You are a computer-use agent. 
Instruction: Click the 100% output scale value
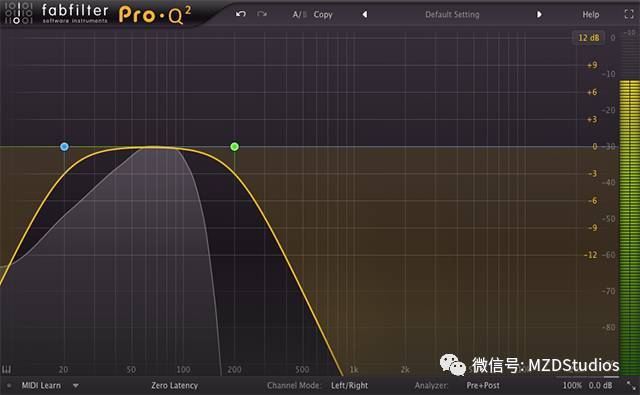pos(572,385)
